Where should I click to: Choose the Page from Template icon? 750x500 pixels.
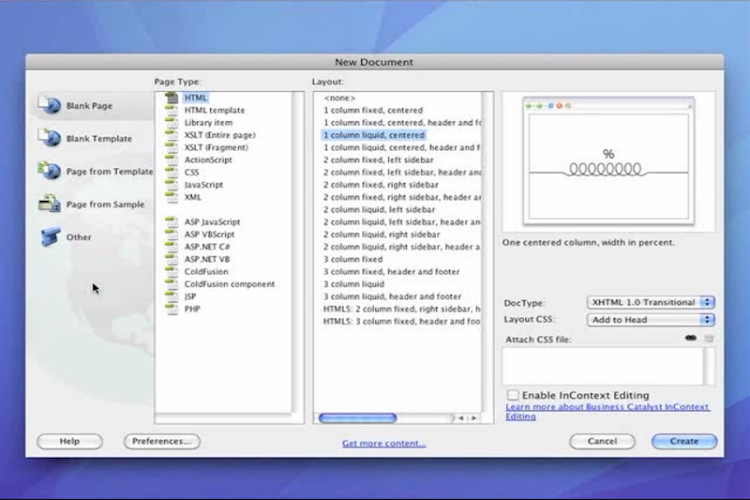click(49, 171)
